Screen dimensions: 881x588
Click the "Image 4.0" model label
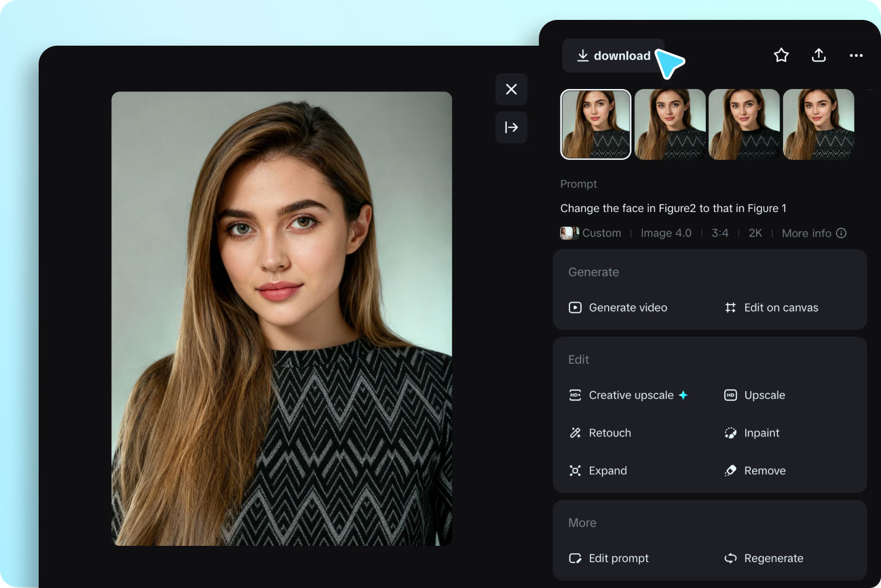pos(666,233)
